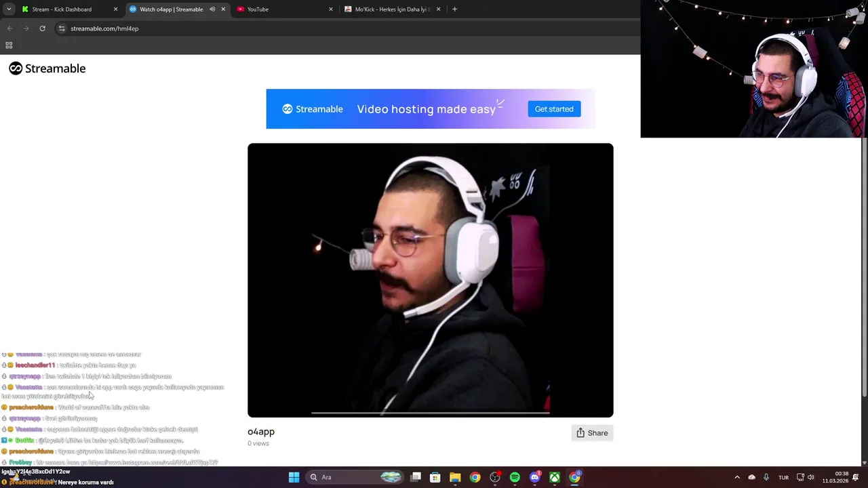
Task: Switch to the YouTube tab
Action: click(x=285, y=9)
